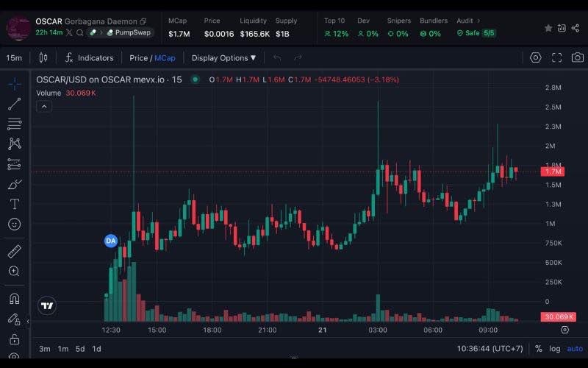
Task: Open the PumpSwap platform badge
Action: coord(129,32)
